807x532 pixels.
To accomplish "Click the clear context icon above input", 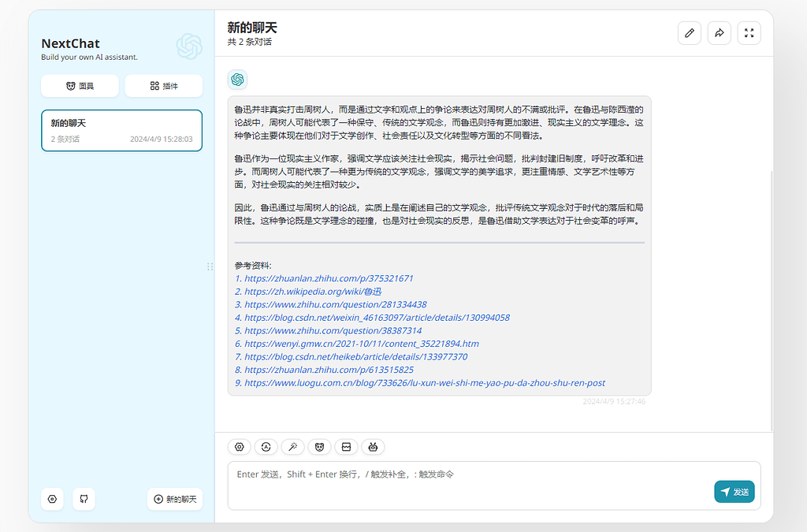I will click(x=347, y=447).
